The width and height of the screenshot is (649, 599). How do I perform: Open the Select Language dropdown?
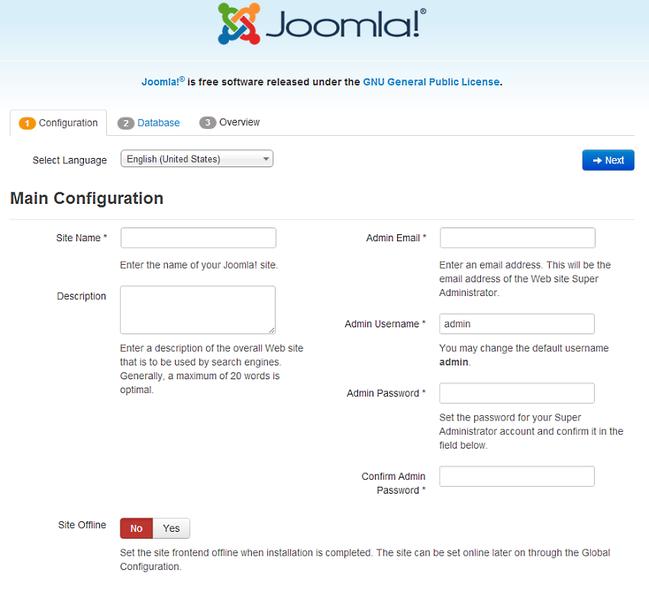(197, 159)
